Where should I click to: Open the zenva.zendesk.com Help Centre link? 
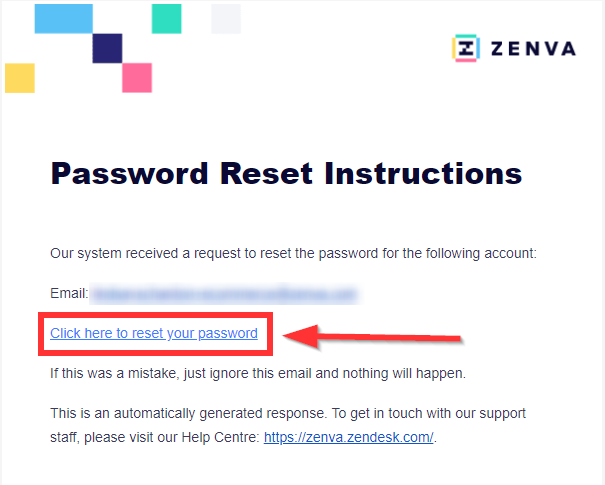click(x=348, y=437)
